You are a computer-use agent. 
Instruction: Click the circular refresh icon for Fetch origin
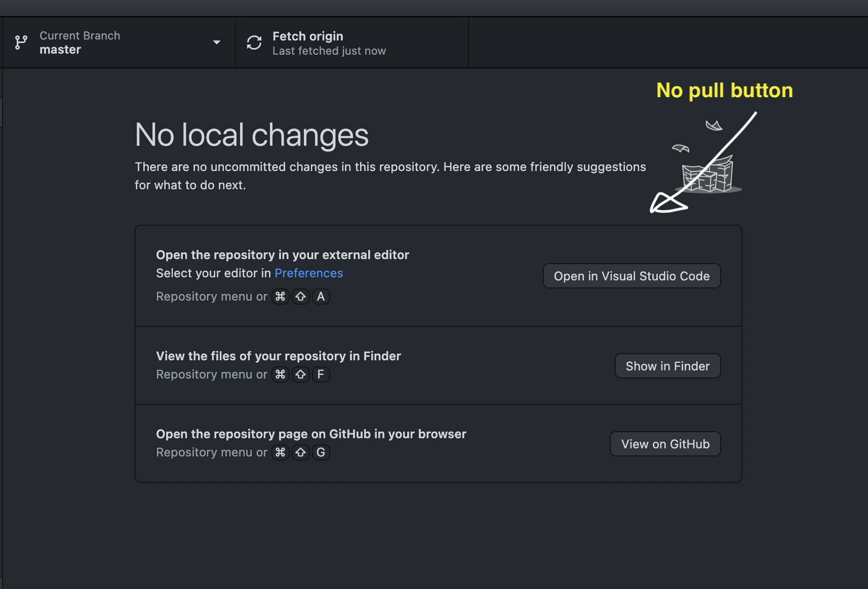pyautogui.click(x=255, y=43)
